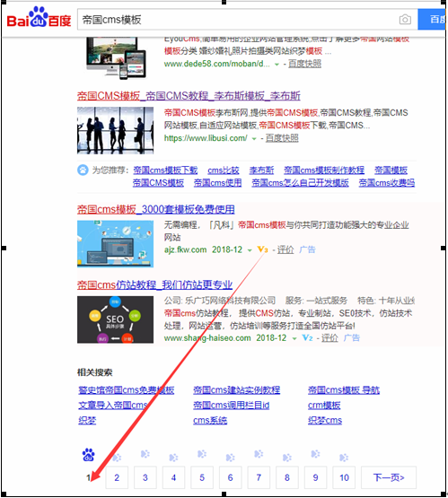448x498 pixels.
Task: Click recommended link 帝国cms怎么自己开发模版
Action: 300,183
